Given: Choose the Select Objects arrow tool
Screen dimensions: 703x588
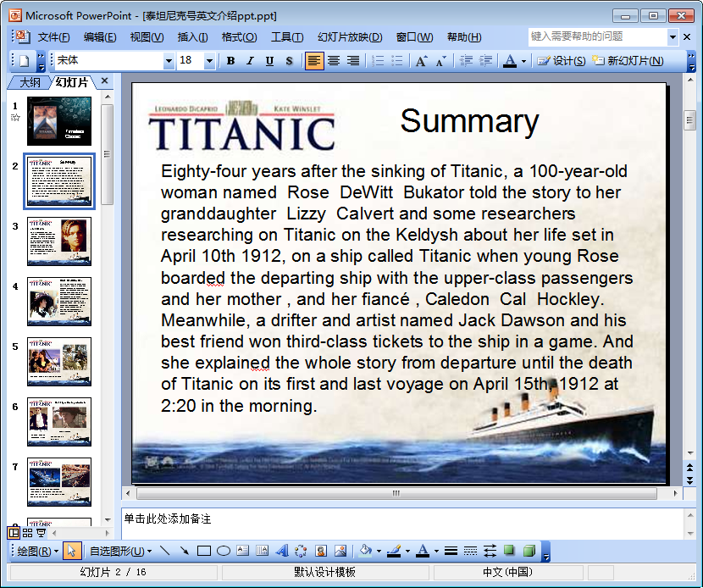Looking at the screenshot, I should pos(72,552).
